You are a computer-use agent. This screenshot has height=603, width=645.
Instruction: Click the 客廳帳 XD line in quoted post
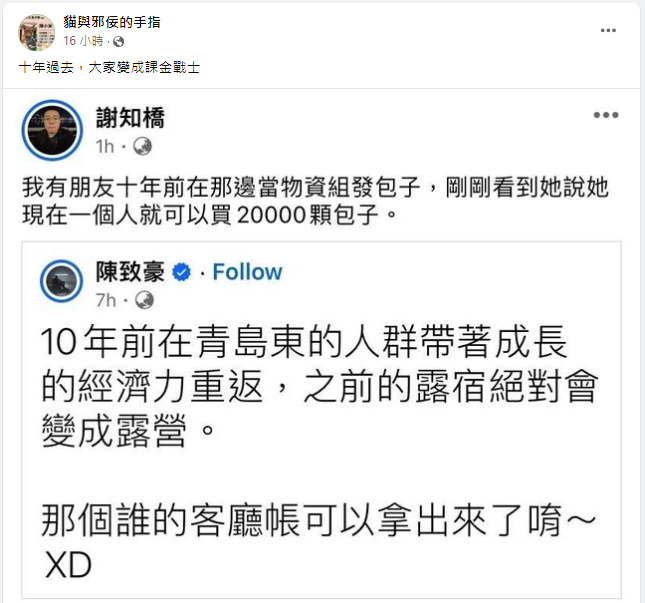pos(318,541)
